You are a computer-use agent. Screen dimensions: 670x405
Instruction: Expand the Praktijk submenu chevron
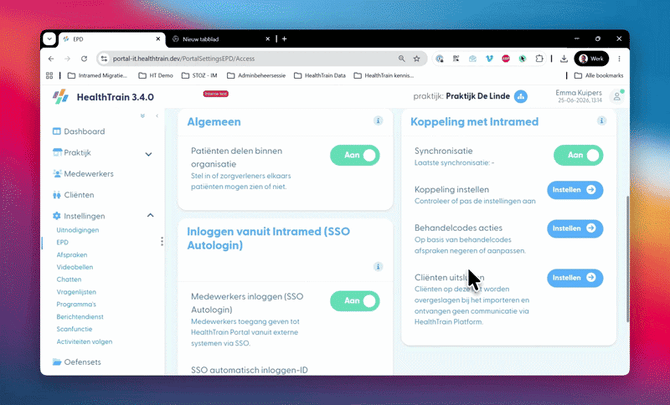coord(148,154)
